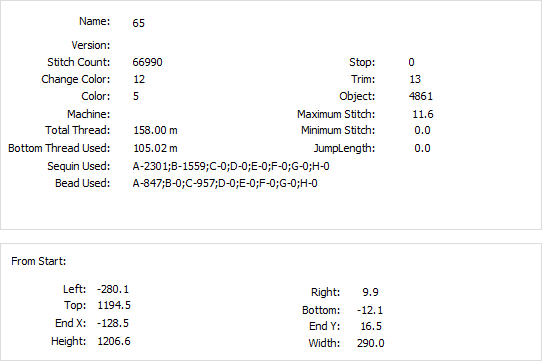This screenshot has width=542, height=361.
Task: Select the Left value -280.1
Action: tap(113, 289)
